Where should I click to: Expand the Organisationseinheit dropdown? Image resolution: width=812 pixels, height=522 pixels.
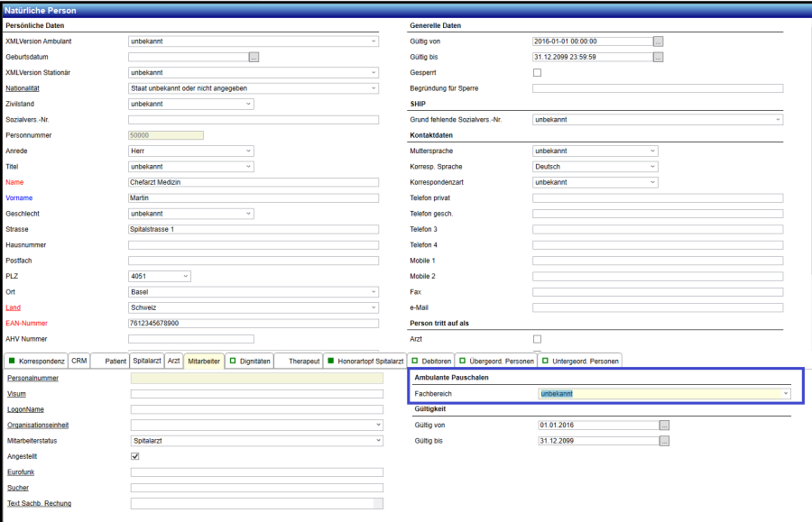pyautogui.click(x=376, y=425)
